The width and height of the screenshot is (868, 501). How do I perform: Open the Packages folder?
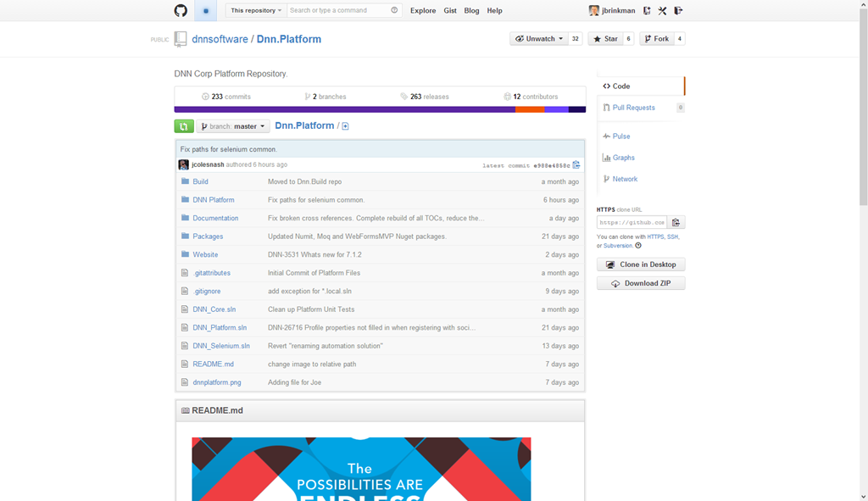(208, 237)
